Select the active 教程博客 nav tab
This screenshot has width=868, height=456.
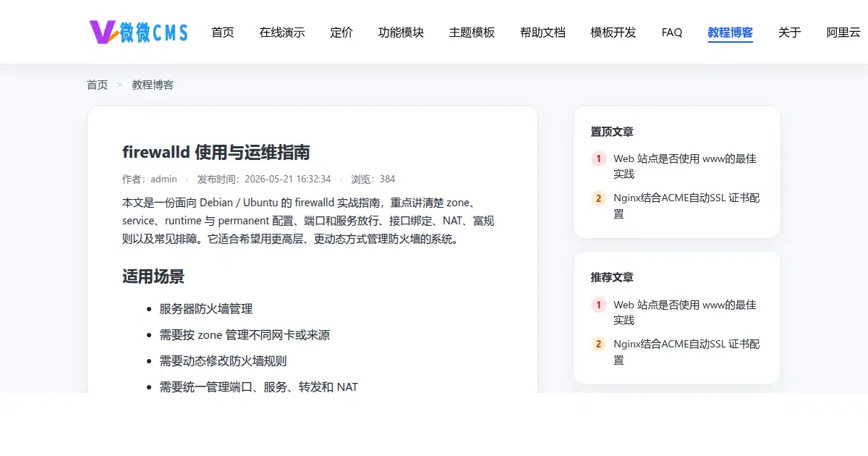pos(730,32)
